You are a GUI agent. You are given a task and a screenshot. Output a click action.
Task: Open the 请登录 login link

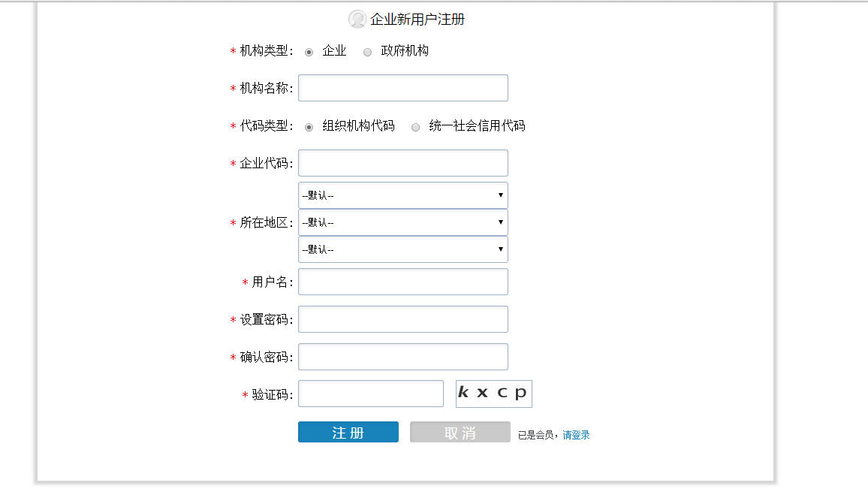pos(576,435)
